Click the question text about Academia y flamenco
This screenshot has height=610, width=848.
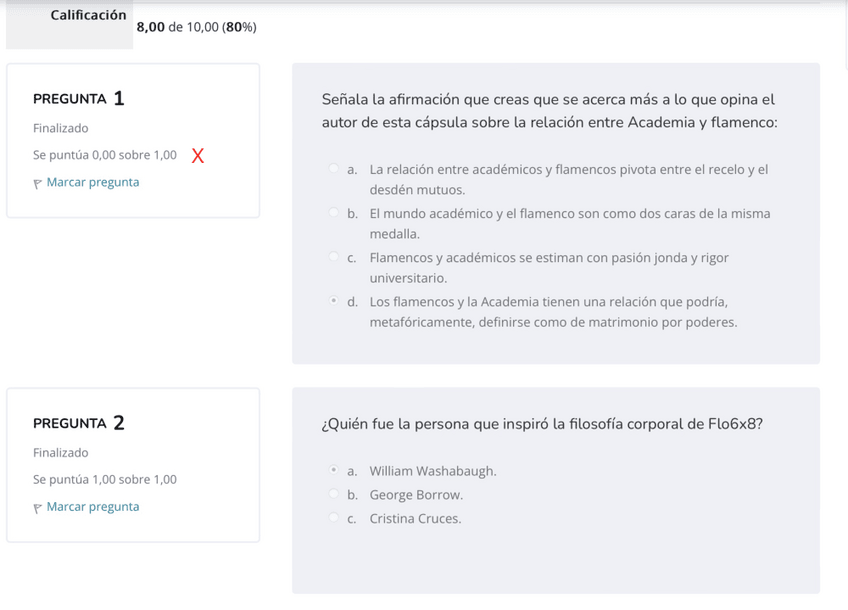pyautogui.click(x=549, y=110)
